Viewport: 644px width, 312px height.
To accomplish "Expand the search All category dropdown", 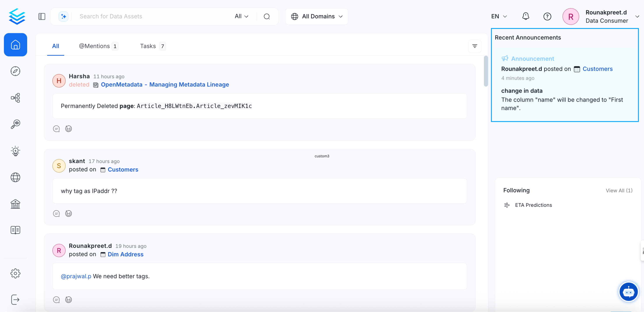I will coord(241,16).
